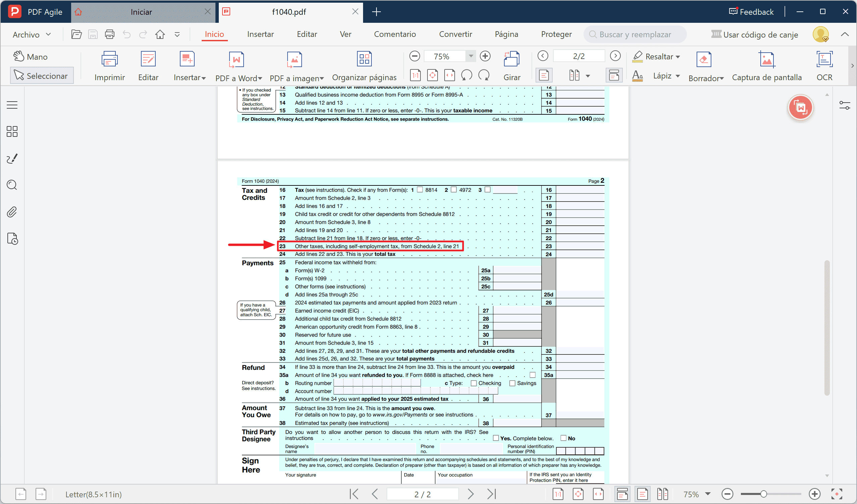Image resolution: width=857 pixels, height=504 pixels.
Task: Open Organizar páginas
Action: 364,67
